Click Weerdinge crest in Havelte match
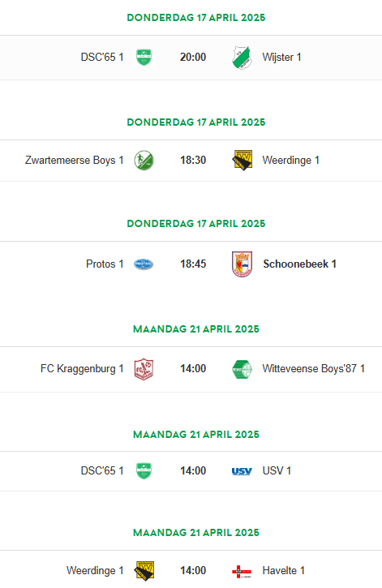The image size is (382, 588). (x=144, y=571)
